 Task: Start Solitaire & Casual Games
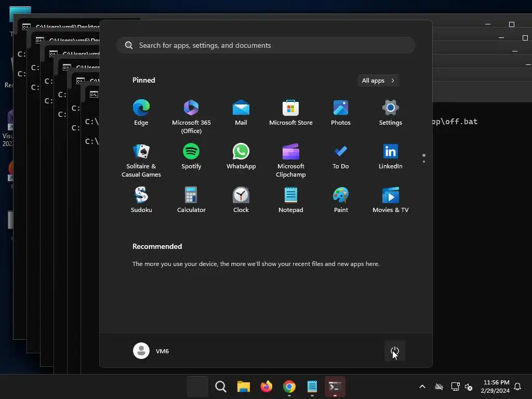[x=141, y=161]
